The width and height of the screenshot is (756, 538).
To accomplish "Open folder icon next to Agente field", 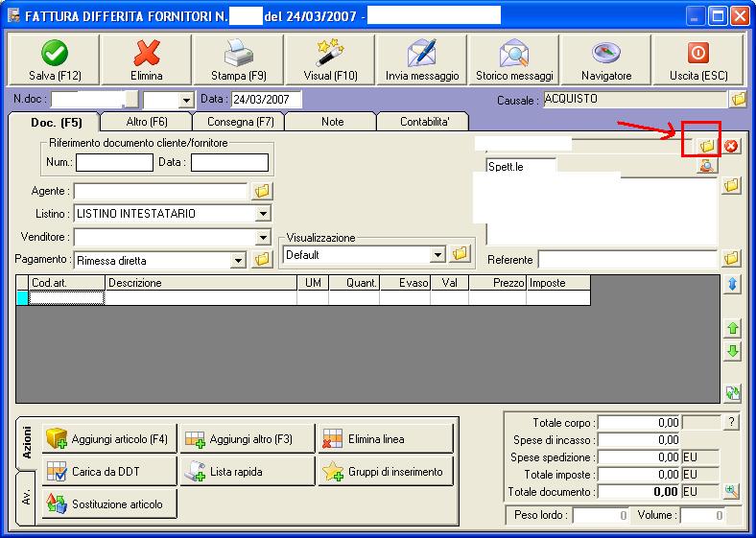I will click(262, 192).
